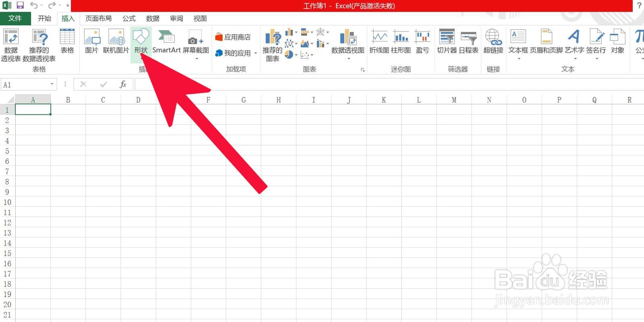Select column K header
Screen dimensions: 644x322
tap(384, 100)
